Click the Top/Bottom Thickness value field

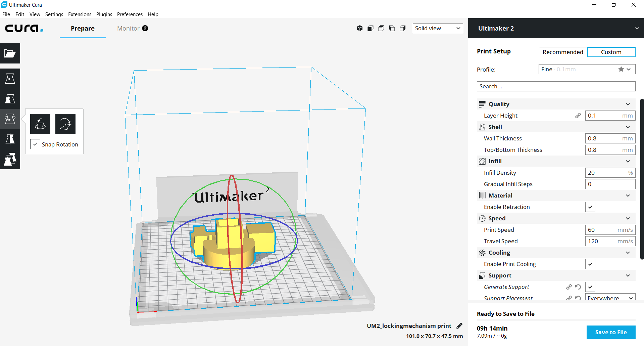point(610,150)
